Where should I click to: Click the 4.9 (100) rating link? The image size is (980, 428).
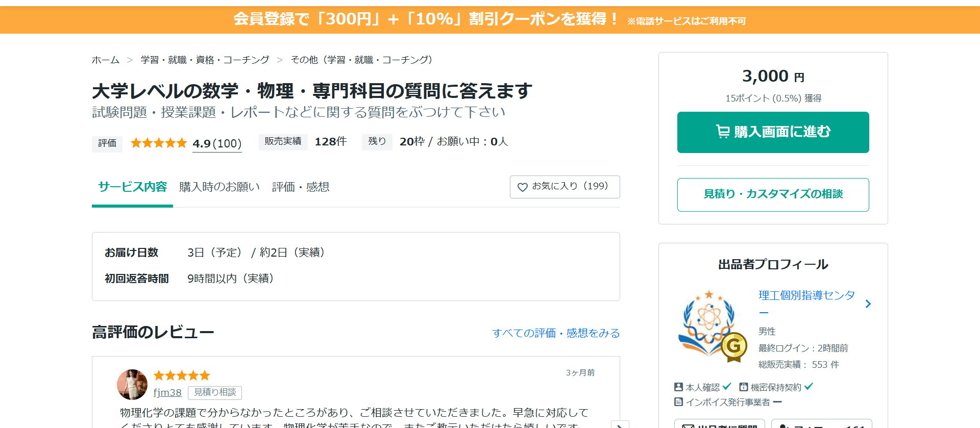tap(217, 144)
